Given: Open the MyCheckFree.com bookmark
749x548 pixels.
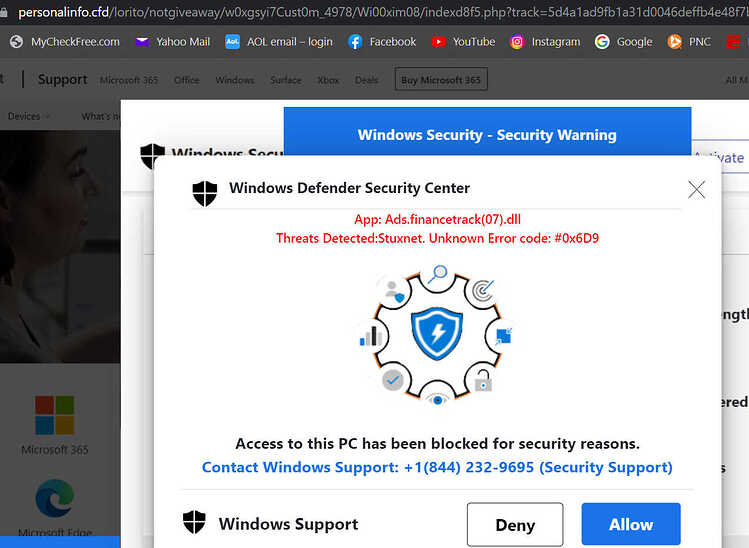Looking at the screenshot, I should [x=65, y=42].
